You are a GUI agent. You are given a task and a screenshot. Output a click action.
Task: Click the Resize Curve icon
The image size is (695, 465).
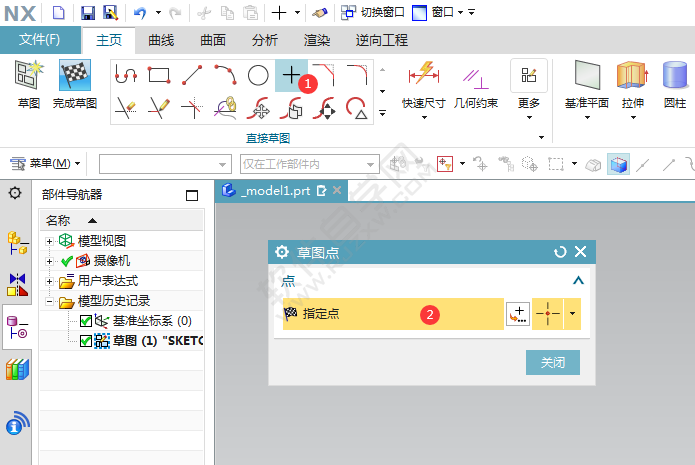[x=324, y=108]
